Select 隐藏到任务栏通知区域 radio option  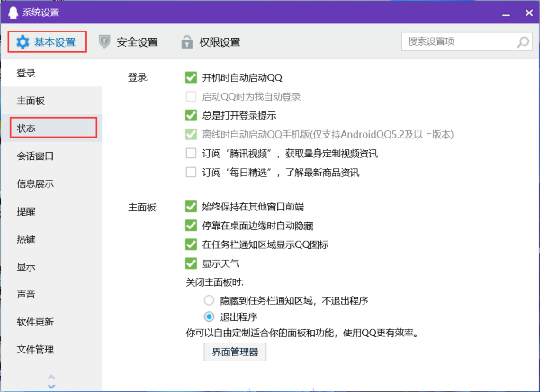pyautogui.click(x=209, y=299)
